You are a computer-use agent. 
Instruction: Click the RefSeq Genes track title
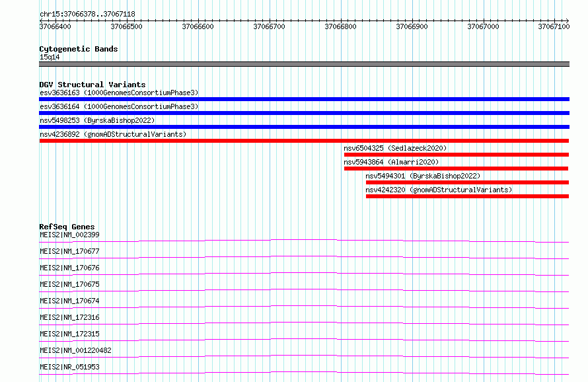pos(67,227)
